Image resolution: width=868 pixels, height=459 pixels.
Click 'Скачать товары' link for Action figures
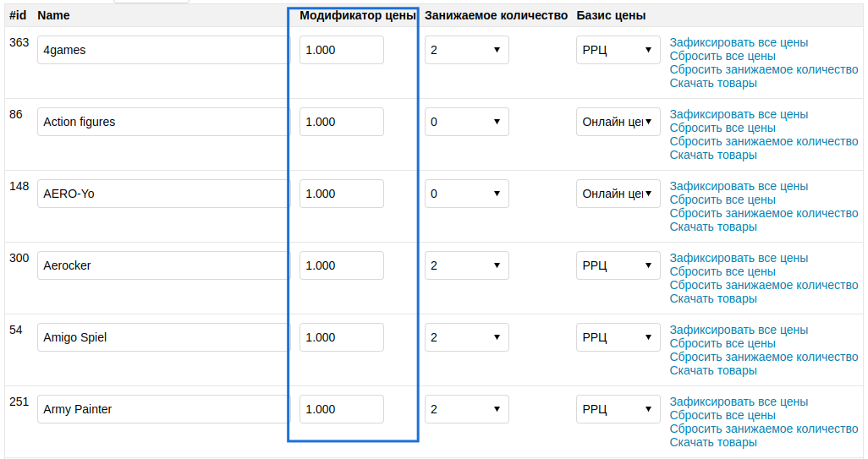pyautogui.click(x=713, y=155)
